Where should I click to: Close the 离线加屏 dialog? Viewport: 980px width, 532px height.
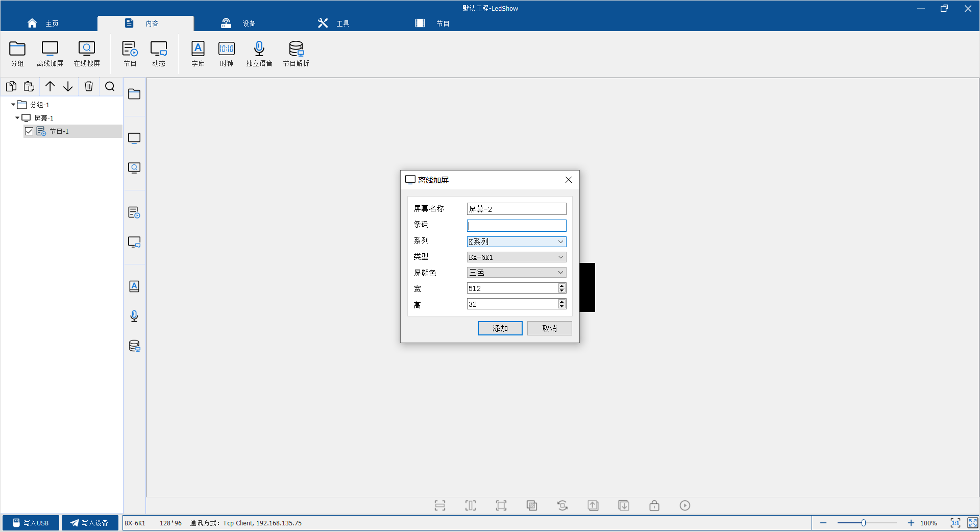569,180
